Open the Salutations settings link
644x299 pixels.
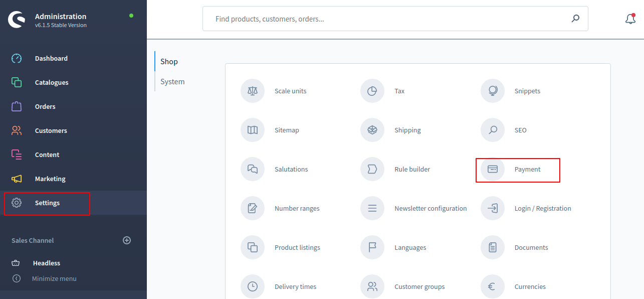(291, 170)
